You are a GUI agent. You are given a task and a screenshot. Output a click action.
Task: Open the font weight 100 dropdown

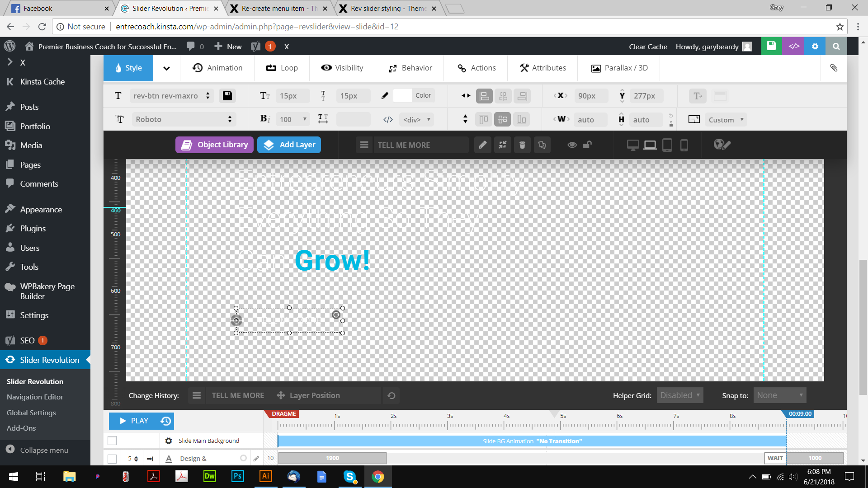(293, 119)
